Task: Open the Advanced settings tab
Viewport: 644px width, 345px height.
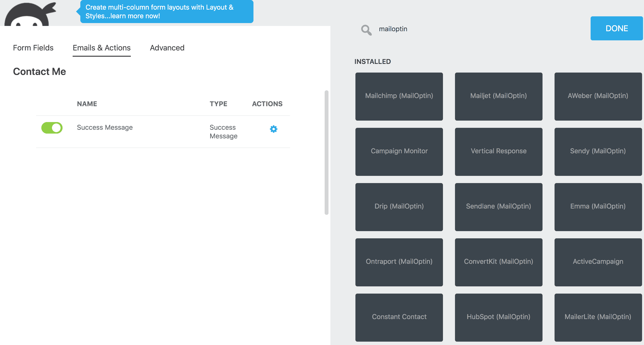Action: tap(167, 48)
